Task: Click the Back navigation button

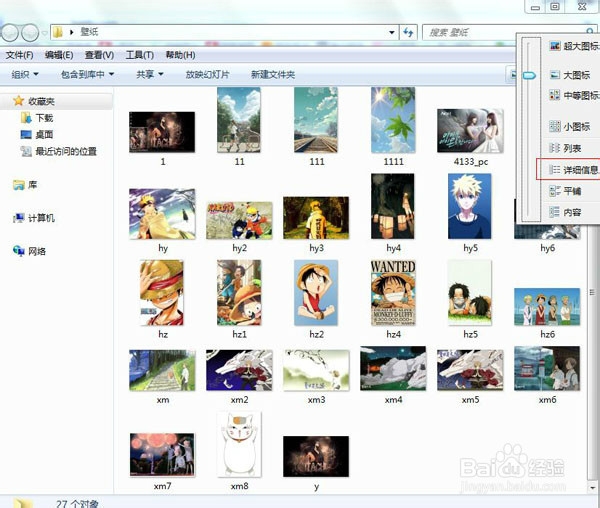Action: [x=10, y=33]
